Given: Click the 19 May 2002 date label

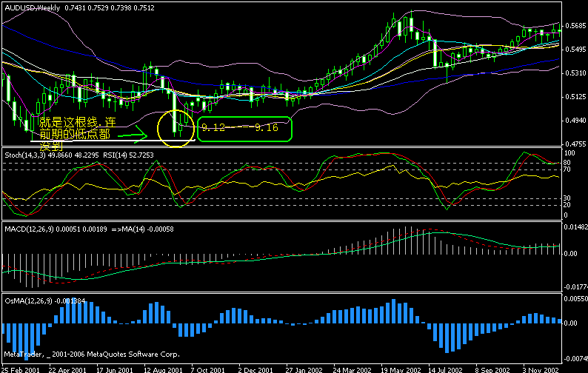Looking at the screenshot, I should pyautogui.click(x=400, y=370).
